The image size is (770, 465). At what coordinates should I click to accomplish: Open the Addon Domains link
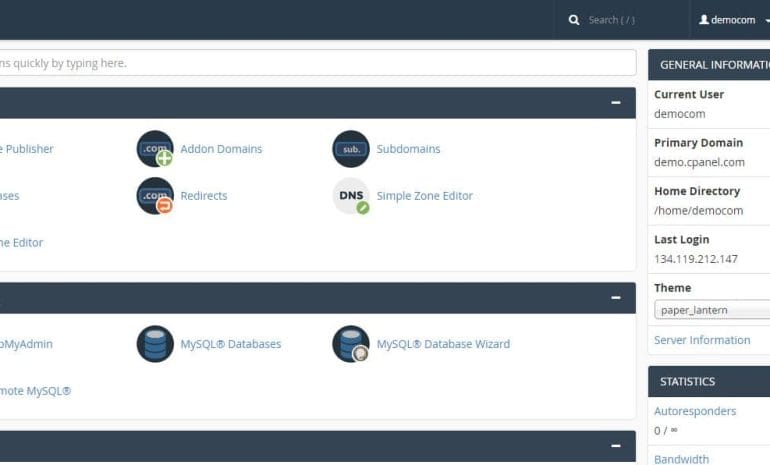221,149
